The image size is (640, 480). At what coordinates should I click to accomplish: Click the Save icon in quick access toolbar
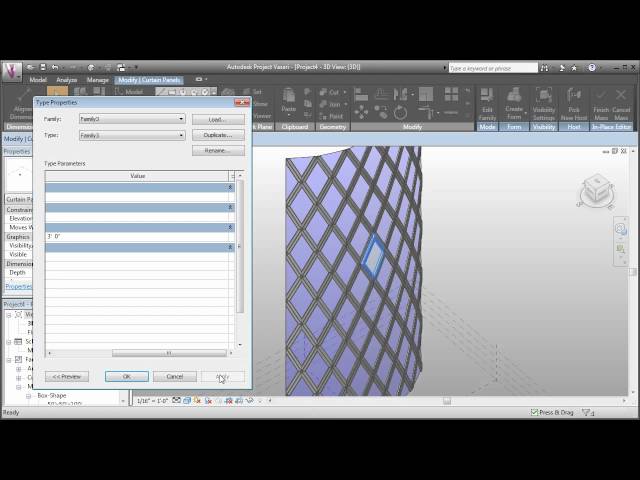(x=43, y=67)
